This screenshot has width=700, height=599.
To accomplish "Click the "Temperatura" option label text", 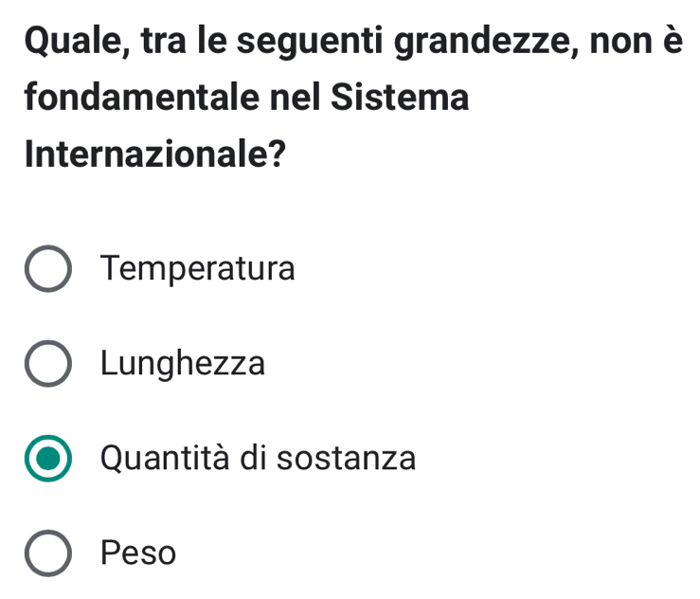I will point(198,269).
